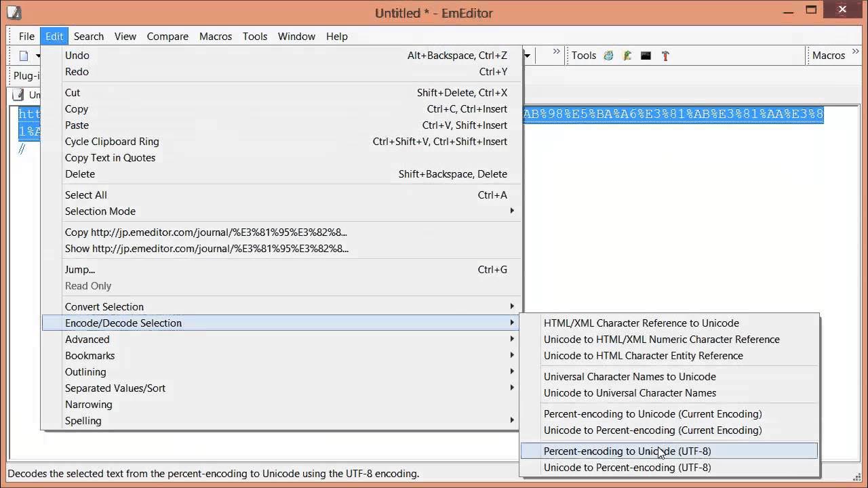Viewport: 868px width, 488px height.
Task: Open the Search menu
Action: pos(89,36)
